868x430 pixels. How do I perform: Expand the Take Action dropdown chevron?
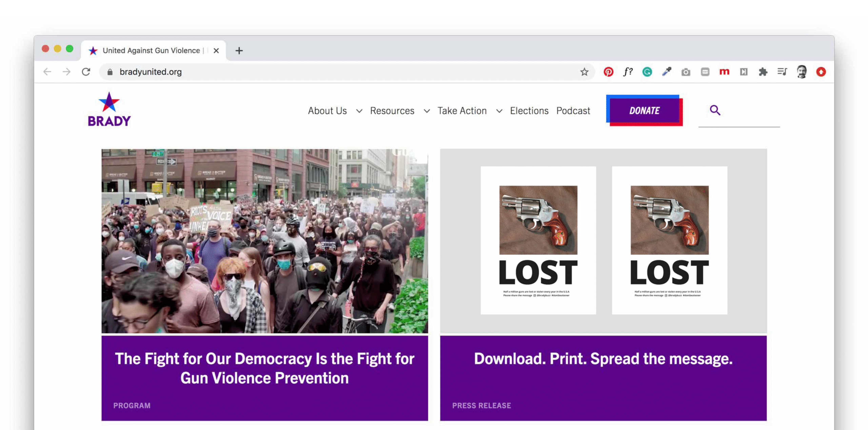click(x=499, y=111)
